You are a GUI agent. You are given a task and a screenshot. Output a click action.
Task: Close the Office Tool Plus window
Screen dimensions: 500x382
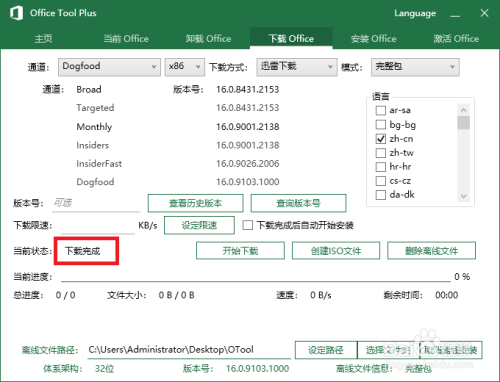click(x=484, y=13)
